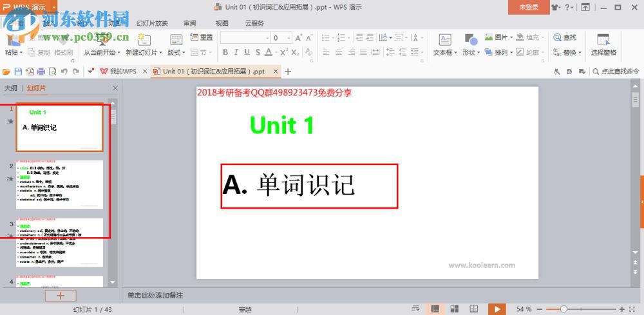Open a new document tab with plus
Screen dimensions: 644x315
288,72
